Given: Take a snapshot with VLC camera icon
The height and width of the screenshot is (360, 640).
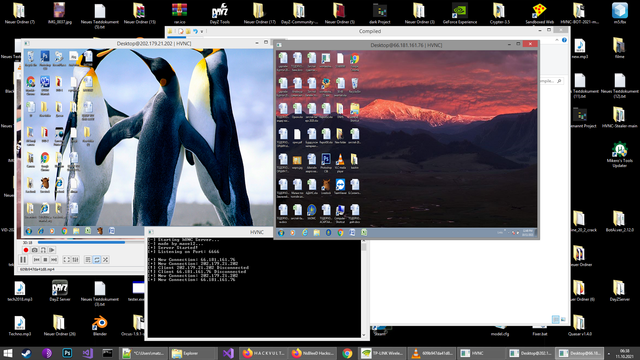Looking at the screenshot, I should click(x=35, y=250).
